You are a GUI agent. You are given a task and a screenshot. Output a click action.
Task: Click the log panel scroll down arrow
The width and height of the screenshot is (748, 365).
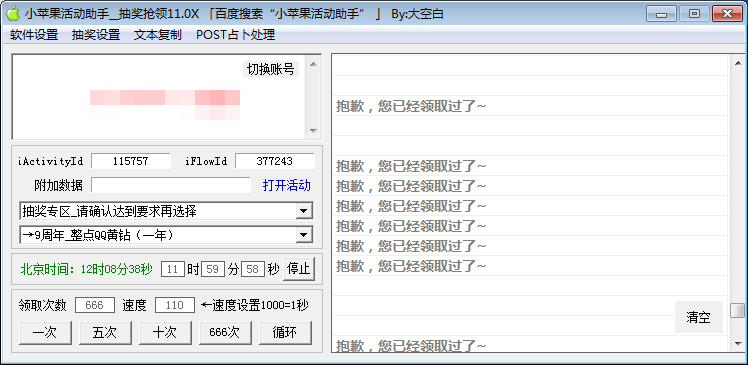tap(738, 343)
